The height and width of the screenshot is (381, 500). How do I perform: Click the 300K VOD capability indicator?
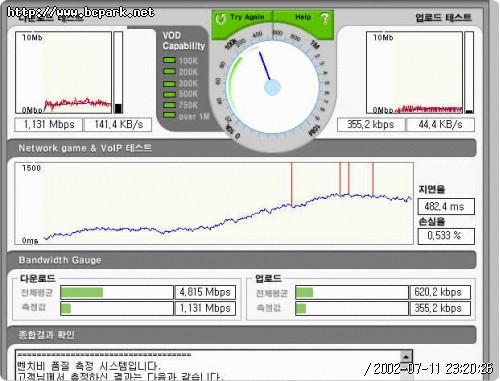(169, 84)
